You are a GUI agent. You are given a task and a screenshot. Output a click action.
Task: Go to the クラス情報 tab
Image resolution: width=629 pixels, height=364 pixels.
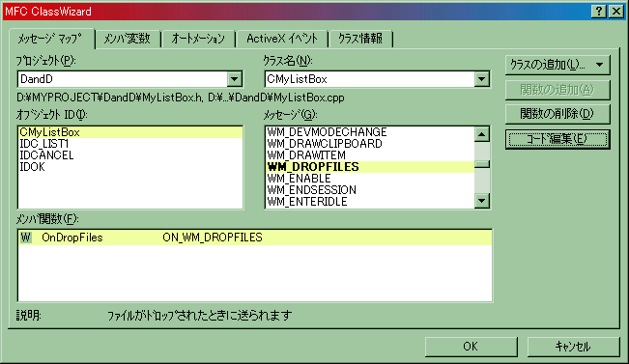[x=360, y=39]
